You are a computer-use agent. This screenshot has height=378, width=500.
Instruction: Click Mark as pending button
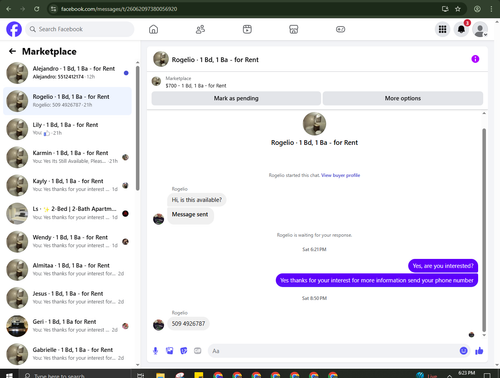[x=236, y=98]
